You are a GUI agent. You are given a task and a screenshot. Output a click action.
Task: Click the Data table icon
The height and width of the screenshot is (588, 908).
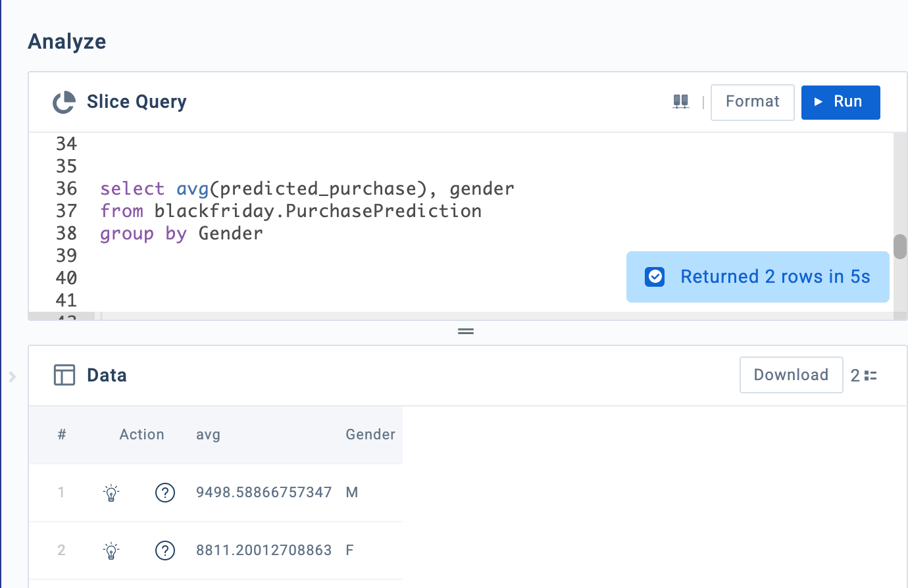64,375
